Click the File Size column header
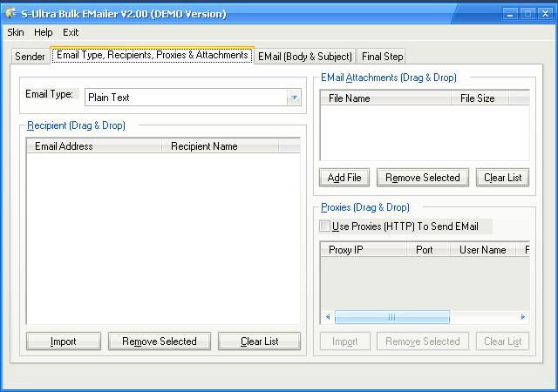Screen dimensions: 558x392 479,98
